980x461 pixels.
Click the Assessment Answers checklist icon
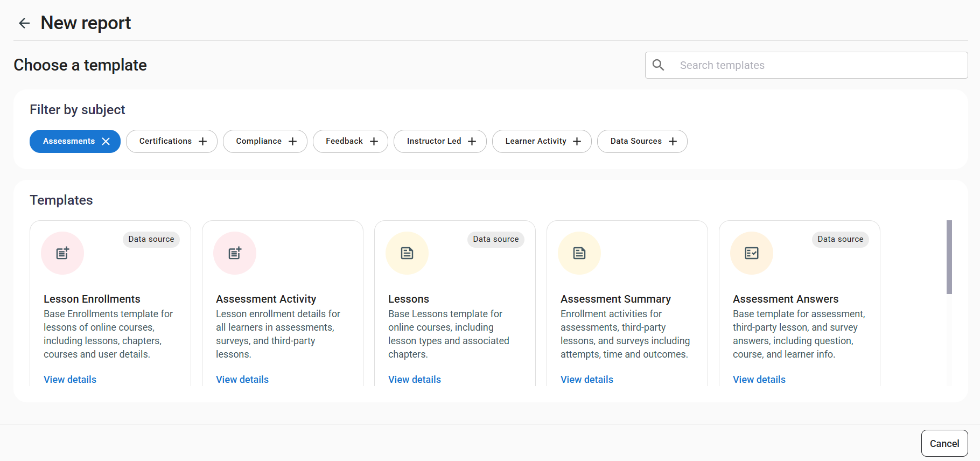(752, 253)
